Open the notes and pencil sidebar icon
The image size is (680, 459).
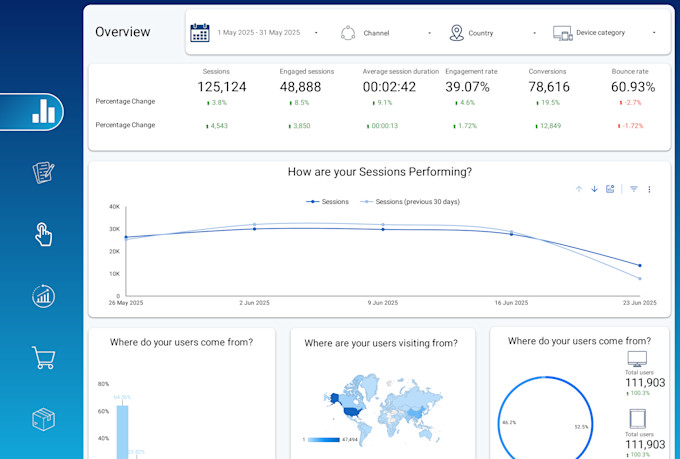click(x=43, y=172)
